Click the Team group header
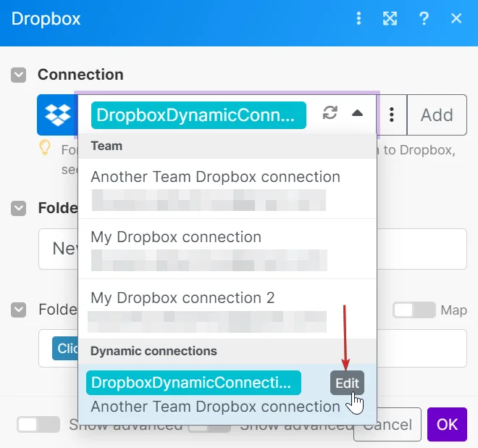 tap(227, 146)
